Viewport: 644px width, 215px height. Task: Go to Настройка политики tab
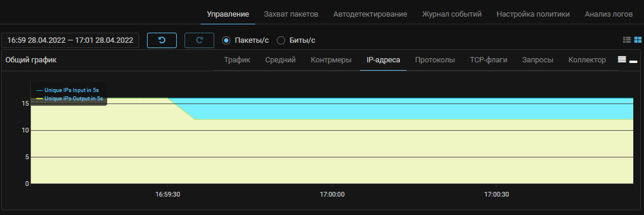[x=533, y=14]
